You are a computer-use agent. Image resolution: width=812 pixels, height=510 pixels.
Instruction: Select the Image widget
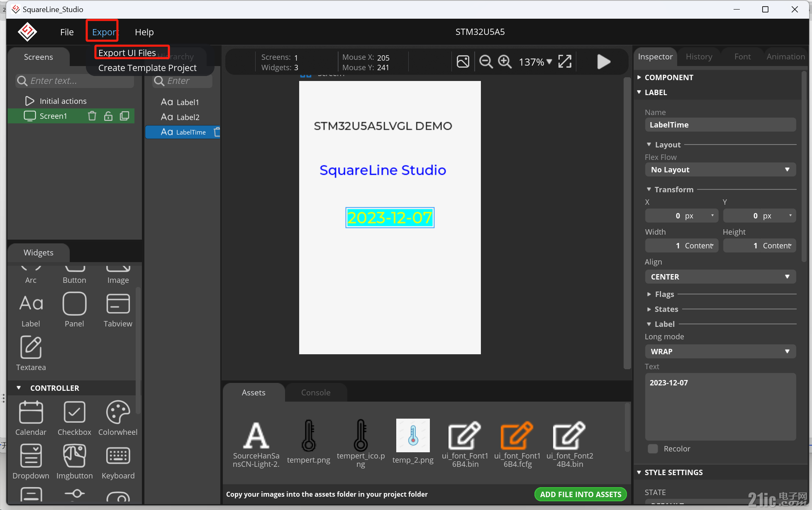pyautogui.click(x=118, y=275)
